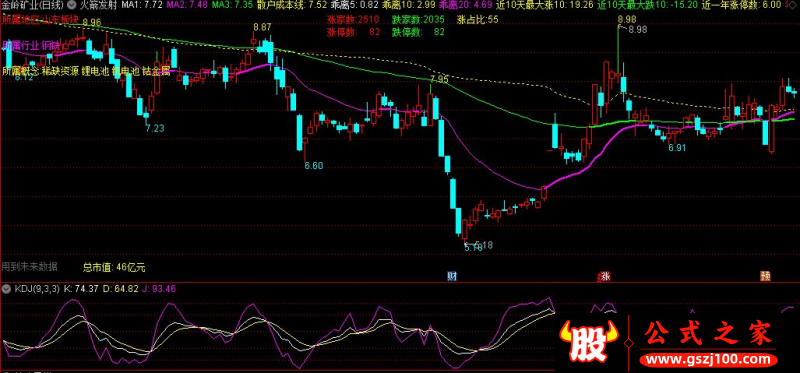Click the 火箭发射 indicator name
The height and width of the screenshot is (373, 800).
click(96, 5)
